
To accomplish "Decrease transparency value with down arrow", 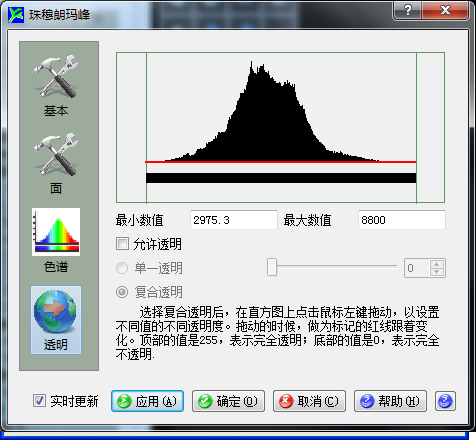I will 436,272.
